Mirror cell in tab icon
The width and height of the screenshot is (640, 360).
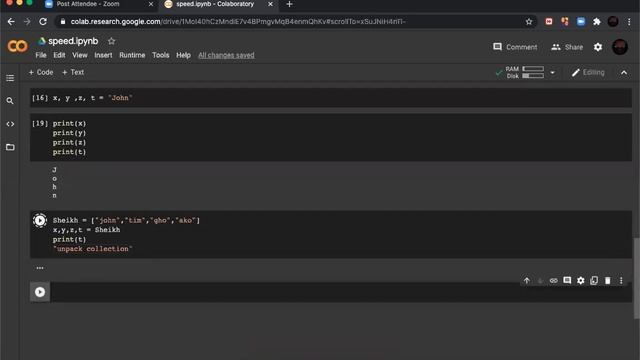[x=594, y=280]
